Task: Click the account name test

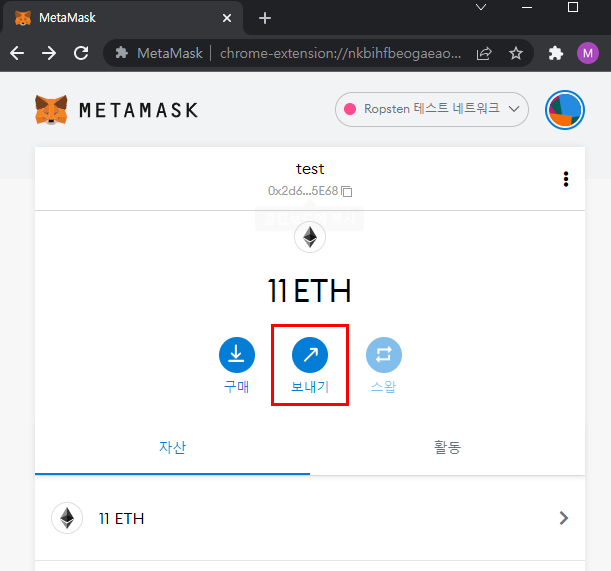Action: pyautogui.click(x=310, y=169)
